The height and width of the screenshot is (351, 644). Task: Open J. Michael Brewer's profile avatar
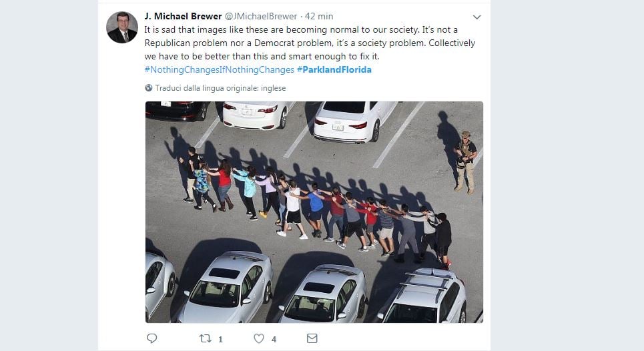122,27
